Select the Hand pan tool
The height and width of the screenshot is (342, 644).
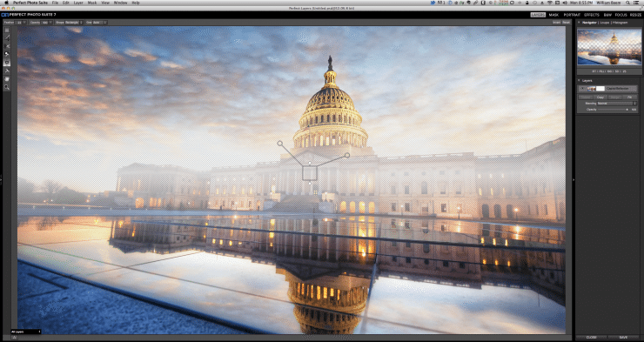click(7, 79)
